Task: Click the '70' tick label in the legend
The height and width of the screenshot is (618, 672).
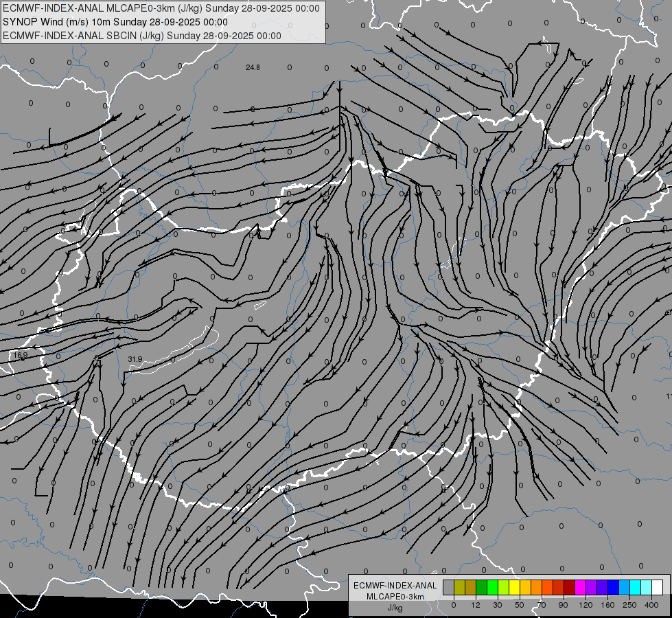Action: point(542,605)
